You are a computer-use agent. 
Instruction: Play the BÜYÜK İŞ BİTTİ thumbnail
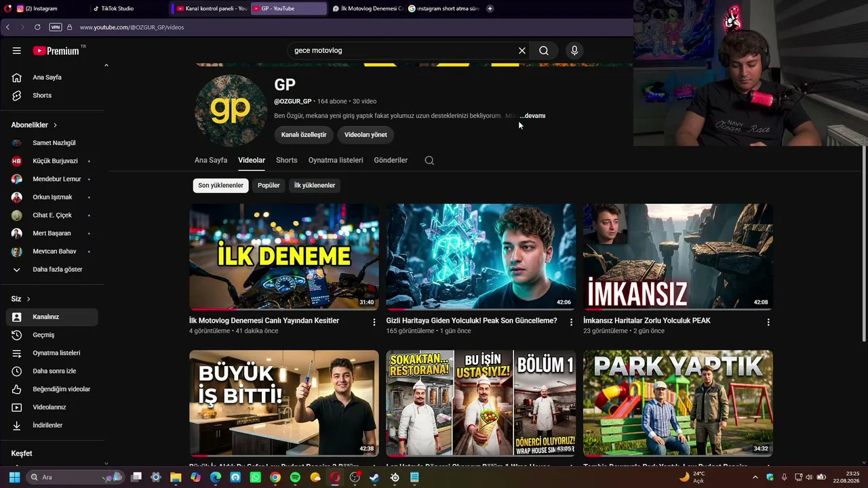284,403
